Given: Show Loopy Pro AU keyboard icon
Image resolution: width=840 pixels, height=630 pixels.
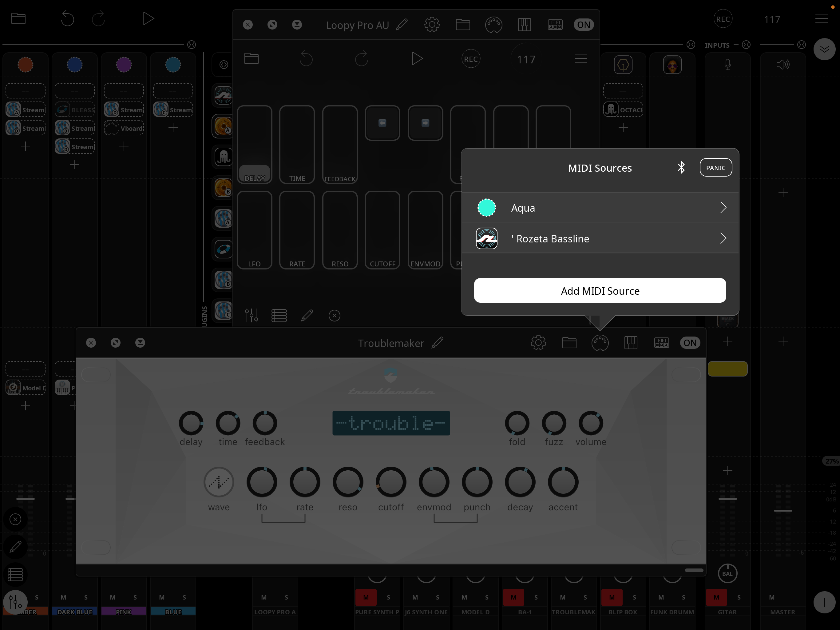Looking at the screenshot, I should coord(524,25).
